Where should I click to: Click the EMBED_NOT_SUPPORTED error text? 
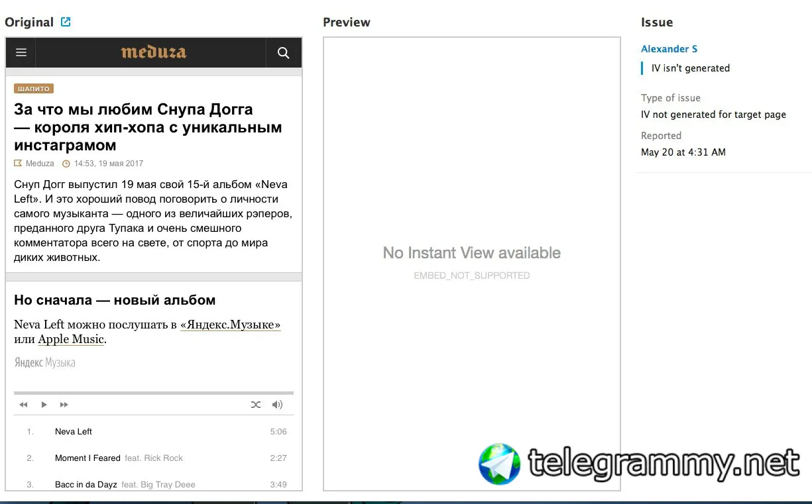(472, 276)
